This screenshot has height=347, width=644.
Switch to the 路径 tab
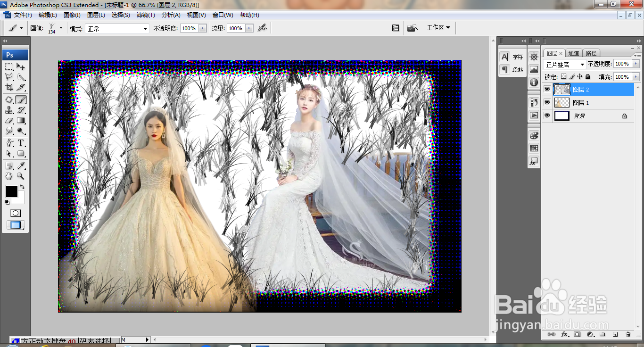click(591, 53)
